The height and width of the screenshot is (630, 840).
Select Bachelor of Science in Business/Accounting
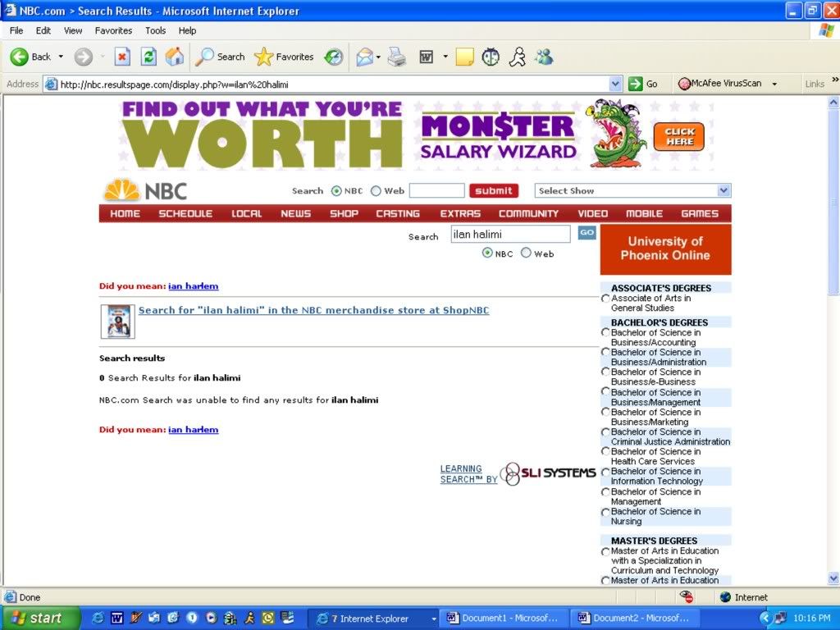[x=605, y=333]
